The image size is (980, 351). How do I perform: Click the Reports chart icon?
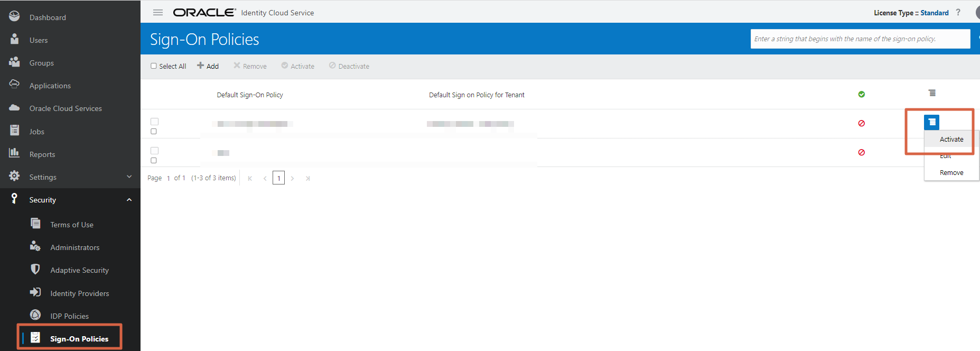(15, 153)
